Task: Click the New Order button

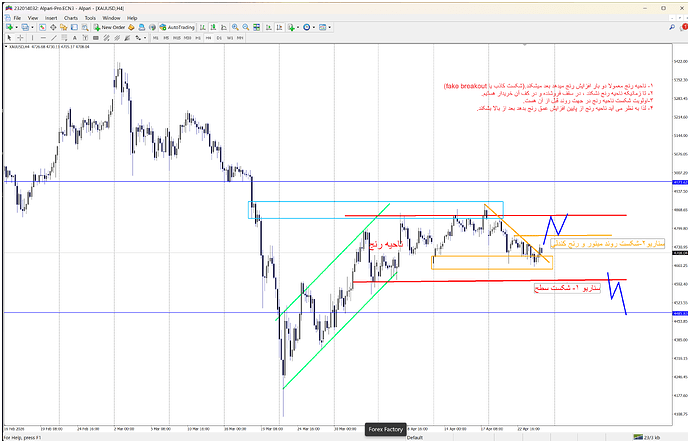Action: (x=109, y=27)
